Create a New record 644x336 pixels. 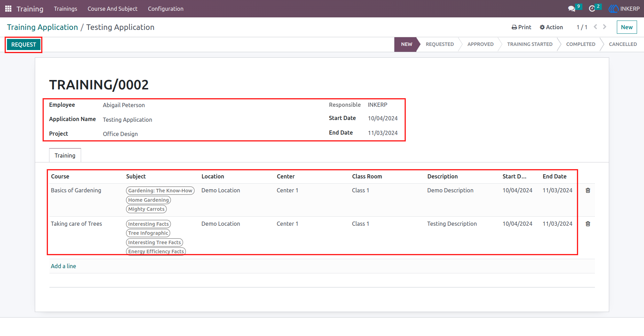[627, 27]
